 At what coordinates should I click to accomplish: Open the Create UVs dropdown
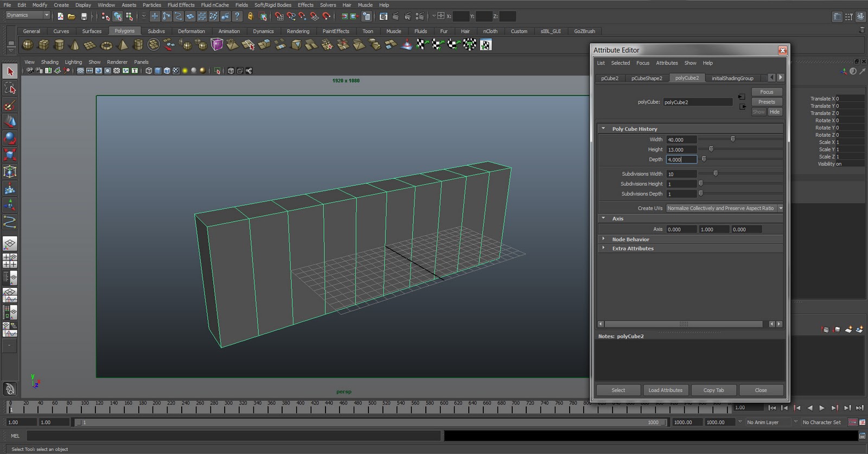[724, 209]
